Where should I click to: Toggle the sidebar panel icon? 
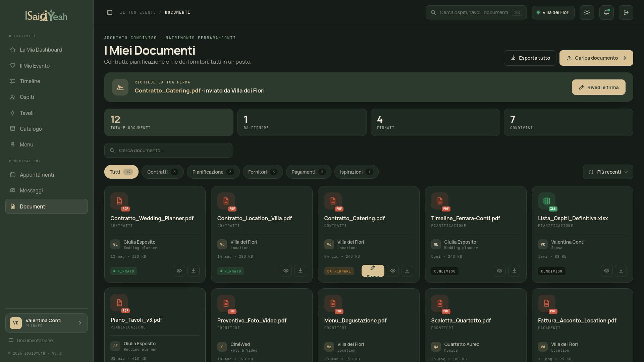(x=110, y=12)
